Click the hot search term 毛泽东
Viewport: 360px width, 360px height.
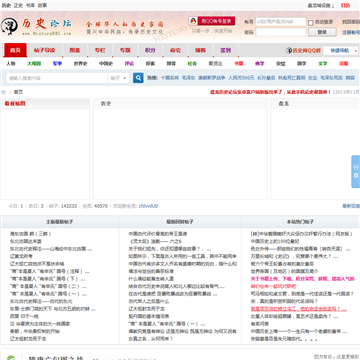[x=188, y=78]
